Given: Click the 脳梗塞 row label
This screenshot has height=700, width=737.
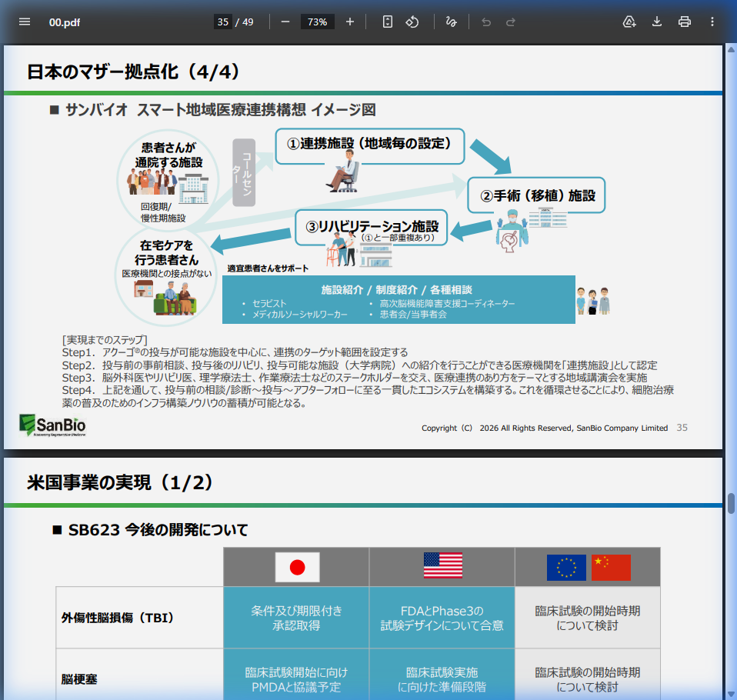Looking at the screenshot, I should (79, 679).
